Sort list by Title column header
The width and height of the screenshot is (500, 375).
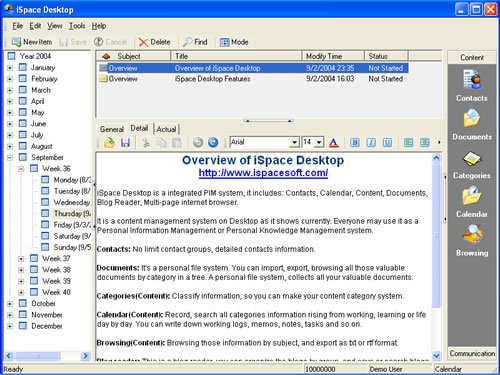click(x=236, y=56)
